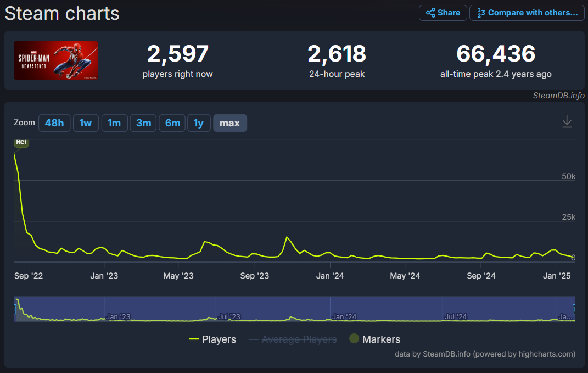This screenshot has height=373, width=588.
Task: Enable the Average Players series legend
Action: coord(293,339)
